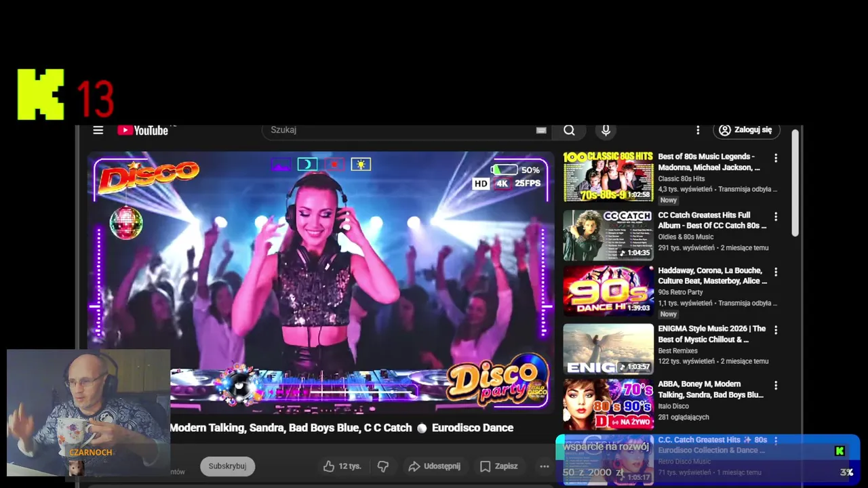The width and height of the screenshot is (868, 488).
Task: Open title Haddaway, Corona, La Bouche
Action: [712, 276]
